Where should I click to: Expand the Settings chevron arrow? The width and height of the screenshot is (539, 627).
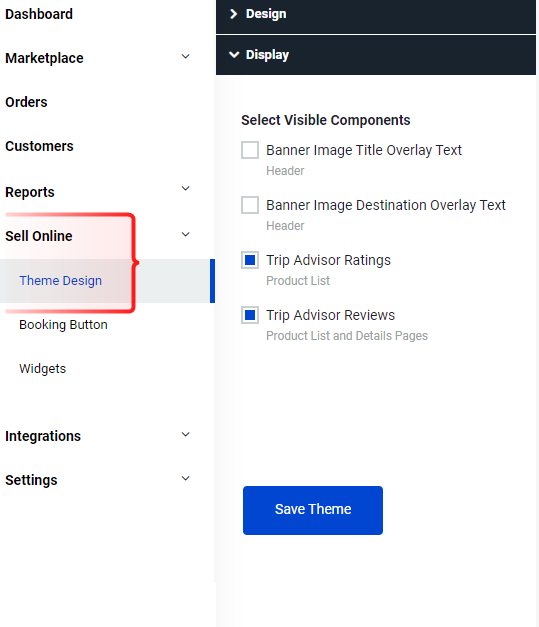186,478
